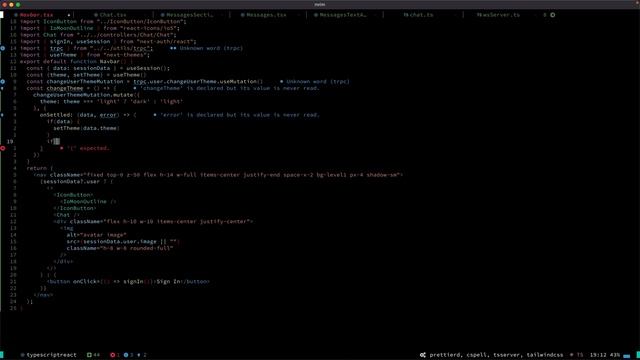
Task: Click the '<IoMoonOutline />' JSX line
Action: [x=88, y=202]
